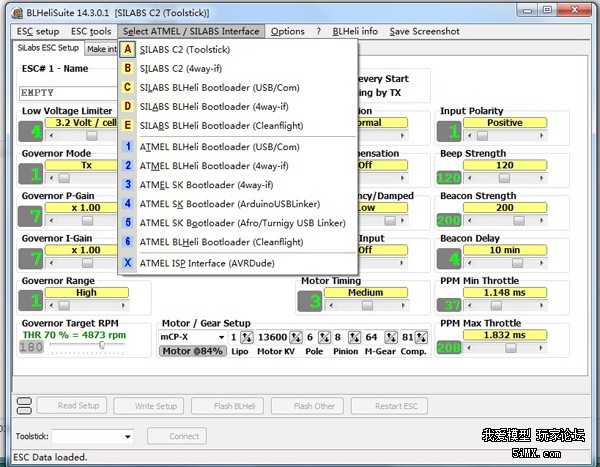
Task: Click the Beacon Strength slider thumb
Action: point(519,220)
